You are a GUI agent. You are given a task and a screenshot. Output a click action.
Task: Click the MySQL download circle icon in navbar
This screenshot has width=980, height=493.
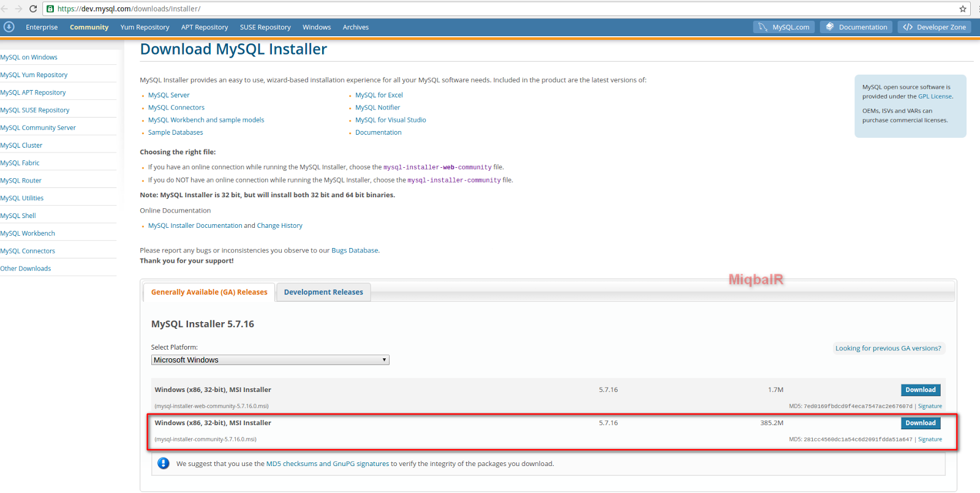[9, 27]
